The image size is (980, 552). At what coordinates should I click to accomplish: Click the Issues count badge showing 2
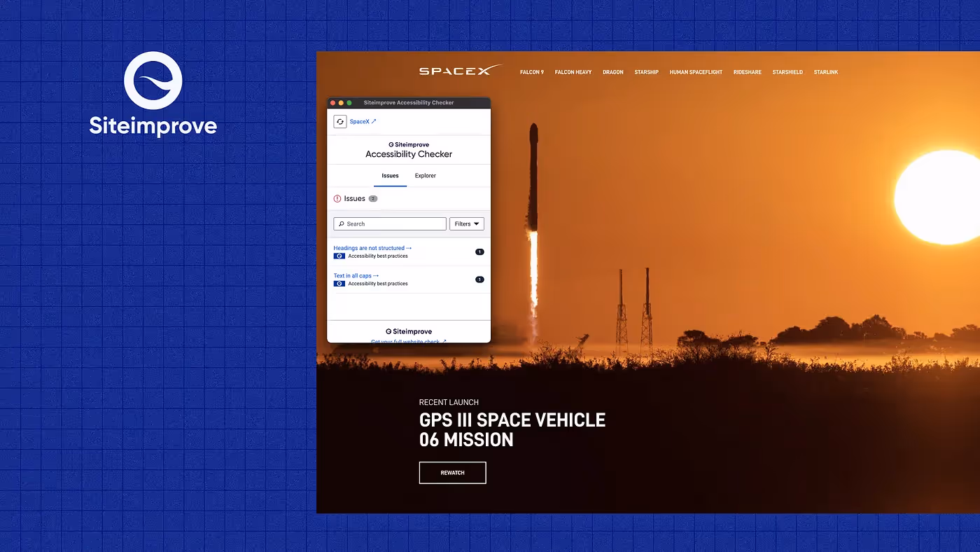tap(373, 199)
